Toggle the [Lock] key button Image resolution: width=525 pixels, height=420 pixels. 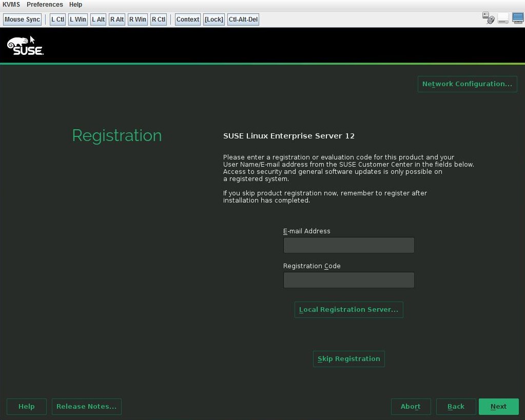[213, 19]
